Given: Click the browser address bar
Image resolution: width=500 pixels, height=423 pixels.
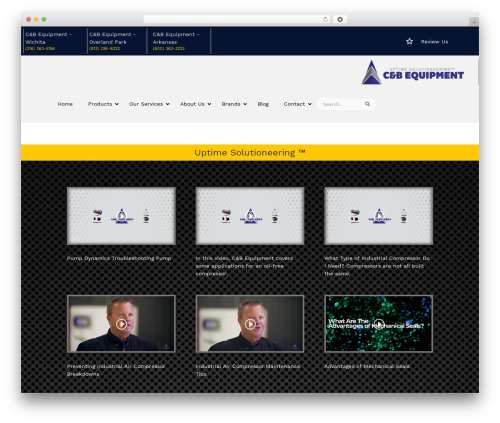Looking at the screenshot, I should (x=237, y=19).
